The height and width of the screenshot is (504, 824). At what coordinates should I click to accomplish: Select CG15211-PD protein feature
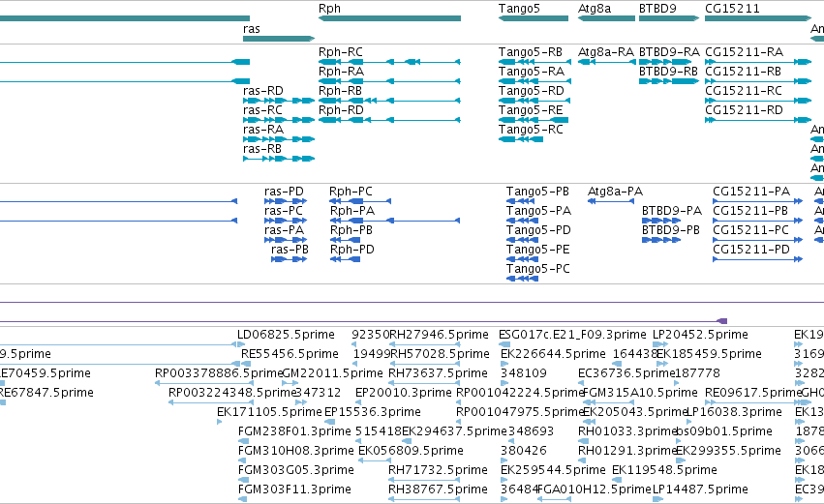(758, 259)
